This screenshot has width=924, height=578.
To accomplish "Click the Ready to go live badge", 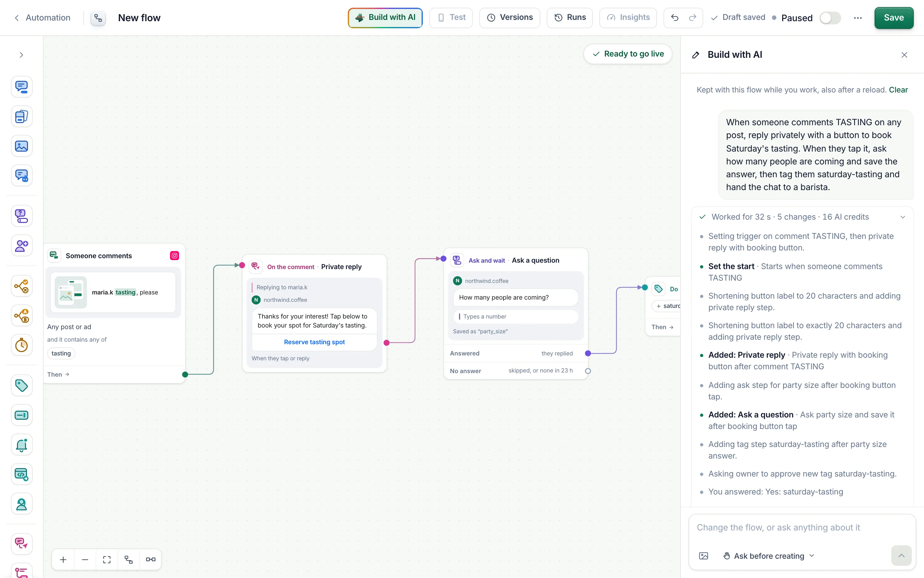I will (628, 54).
